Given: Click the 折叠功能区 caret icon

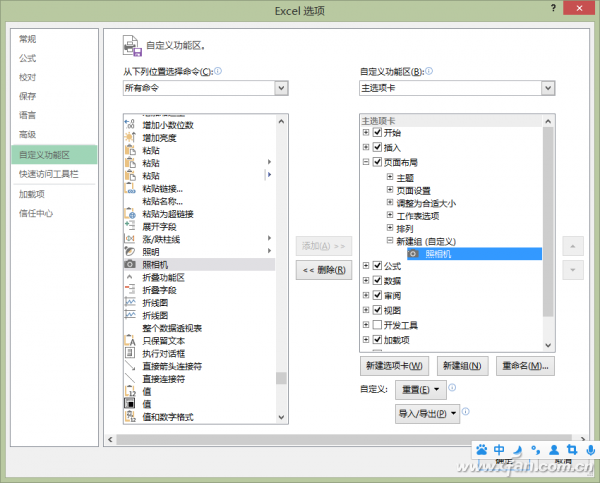Looking at the screenshot, I should tap(130, 277).
